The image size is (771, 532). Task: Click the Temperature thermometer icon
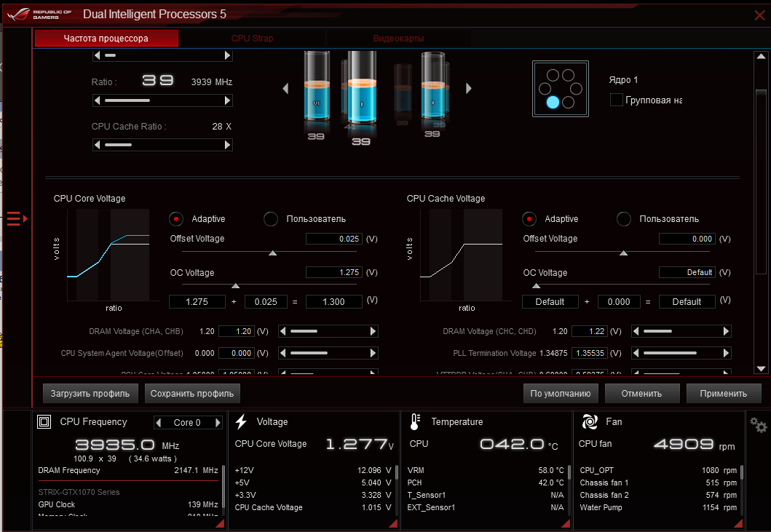click(416, 422)
